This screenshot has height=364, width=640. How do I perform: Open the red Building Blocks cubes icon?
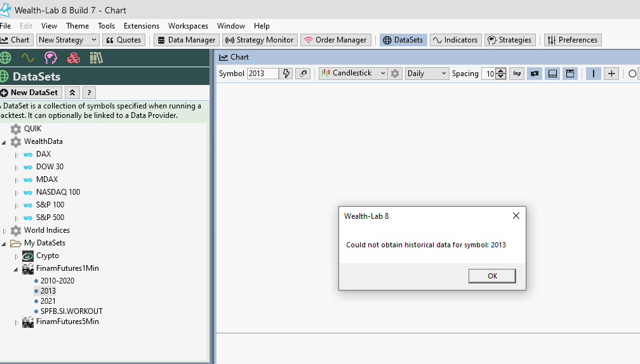click(x=74, y=58)
